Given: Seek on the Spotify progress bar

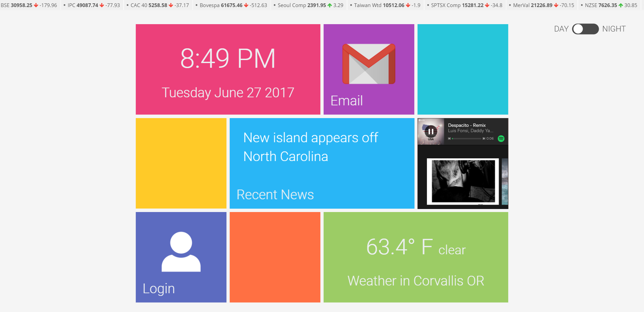Looking at the screenshot, I should pyautogui.click(x=467, y=139).
